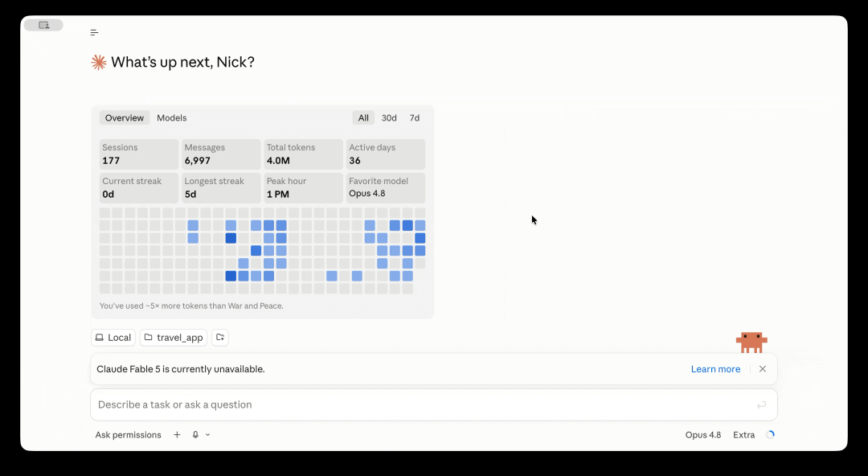
Task: Choose the travel_app folder button
Action: pyautogui.click(x=174, y=338)
